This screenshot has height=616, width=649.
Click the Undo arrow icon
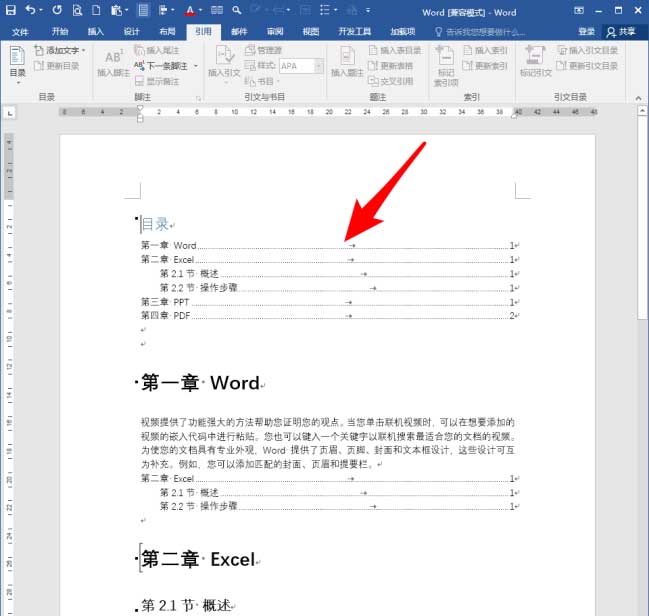(x=31, y=11)
